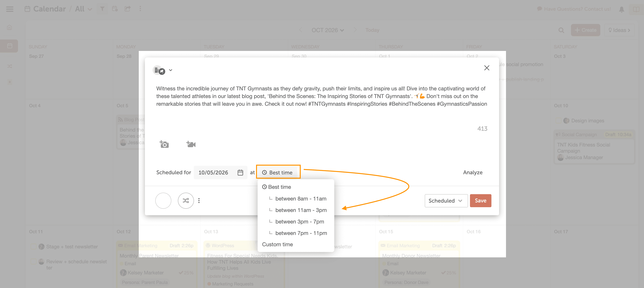Open the three-dot options beside shuffle
This screenshot has width=644, height=288.
pos(199,200)
